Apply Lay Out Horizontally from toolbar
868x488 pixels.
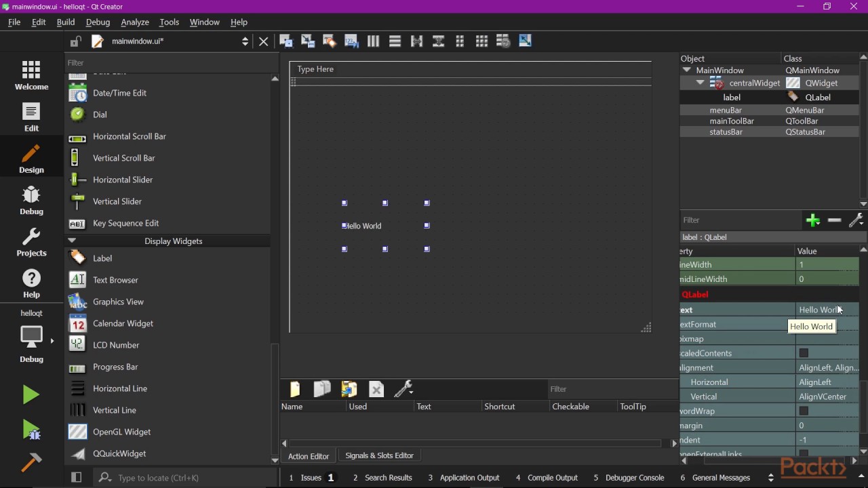tap(373, 41)
